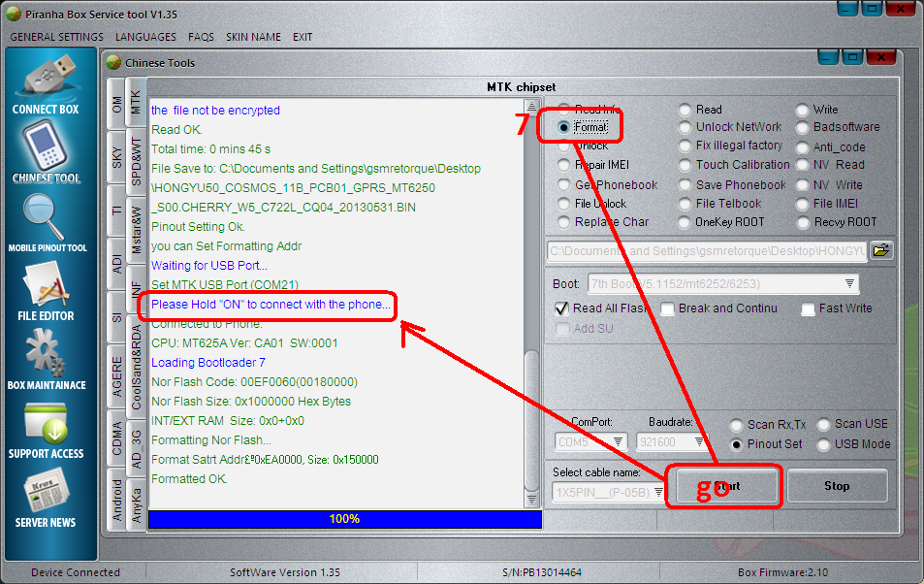Open the Connect Box sidebar icon

47,82
